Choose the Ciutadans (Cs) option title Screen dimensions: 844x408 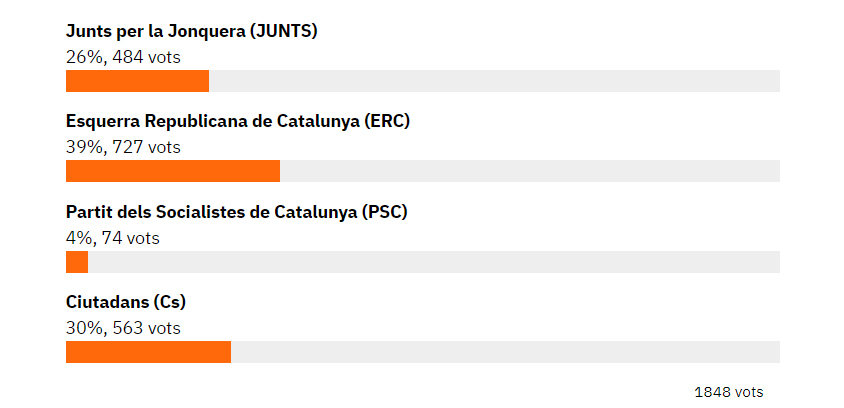pos(126,302)
